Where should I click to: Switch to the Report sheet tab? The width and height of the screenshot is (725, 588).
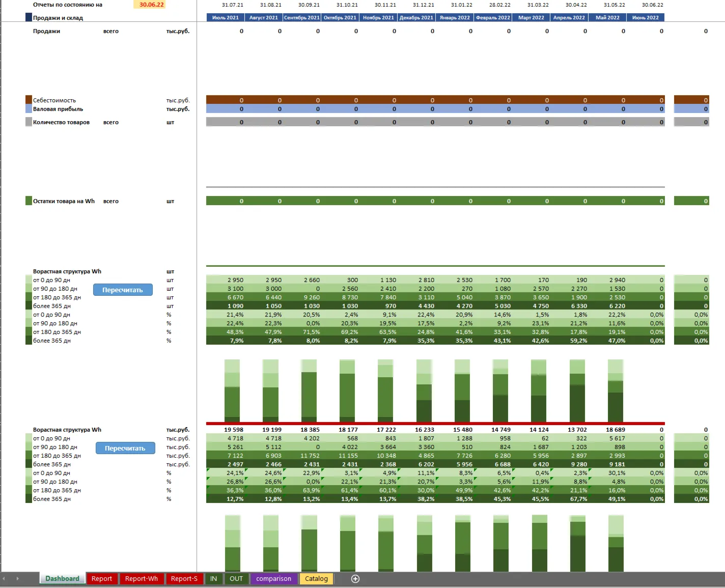tap(102, 579)
